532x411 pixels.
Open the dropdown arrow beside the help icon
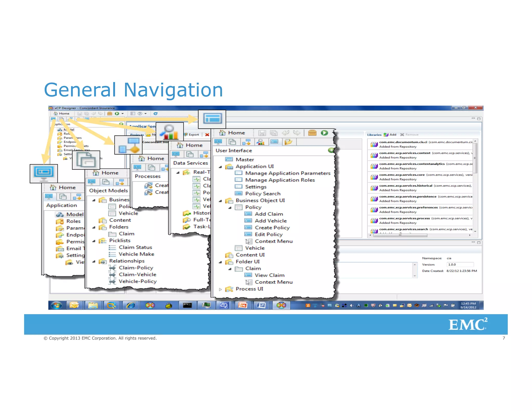(145, 114)
